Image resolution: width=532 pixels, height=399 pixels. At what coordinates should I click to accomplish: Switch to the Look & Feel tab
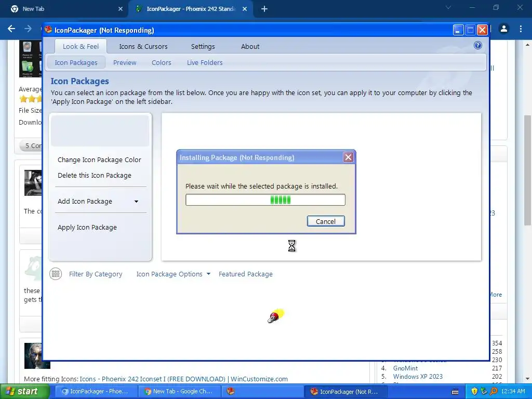(81, 46)
